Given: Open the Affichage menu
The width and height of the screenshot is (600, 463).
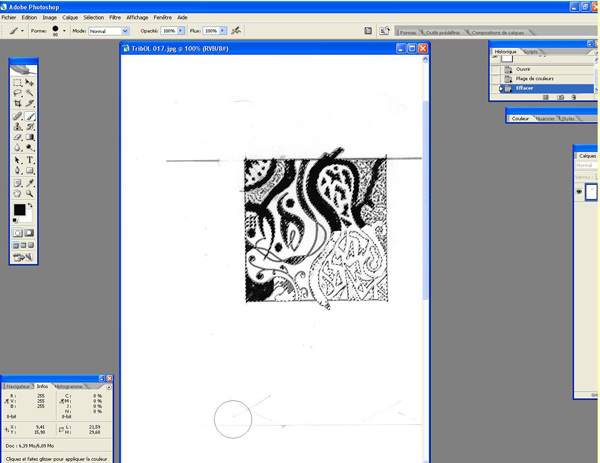Looking at the screenshot, I should click(137, 18).
